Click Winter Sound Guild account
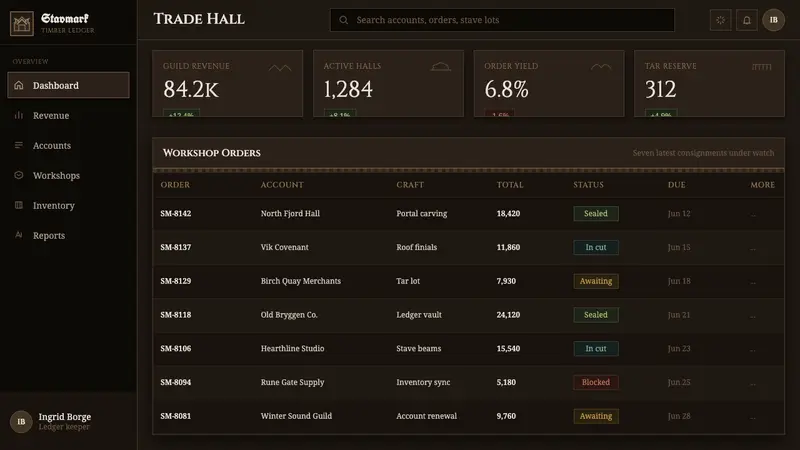Image resolution: width=800 pixels, height=450 pixels. coord(296,416)
